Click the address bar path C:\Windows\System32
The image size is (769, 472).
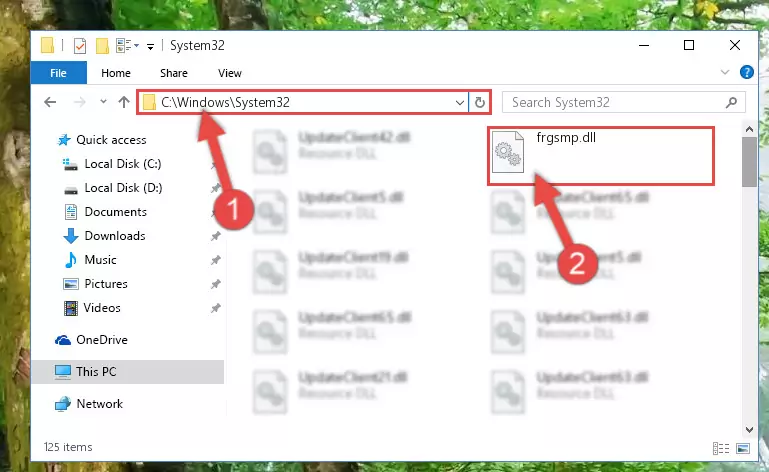(225, 102)
